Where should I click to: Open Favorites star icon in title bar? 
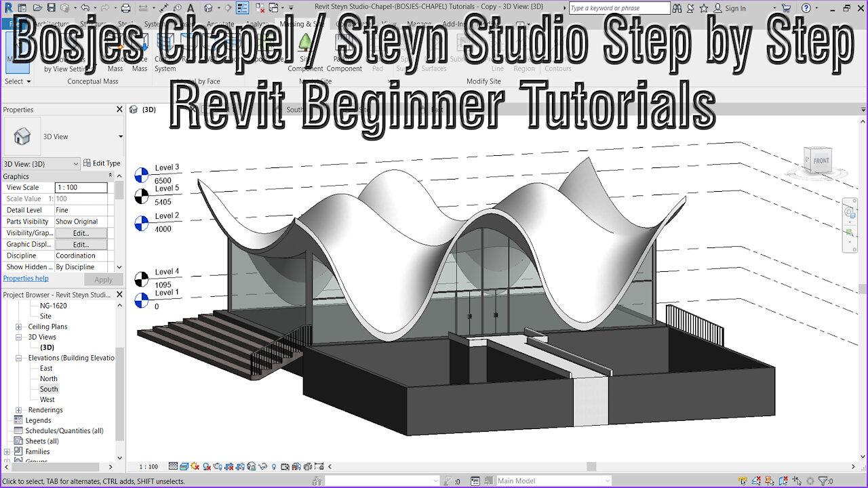click(704, 8)
